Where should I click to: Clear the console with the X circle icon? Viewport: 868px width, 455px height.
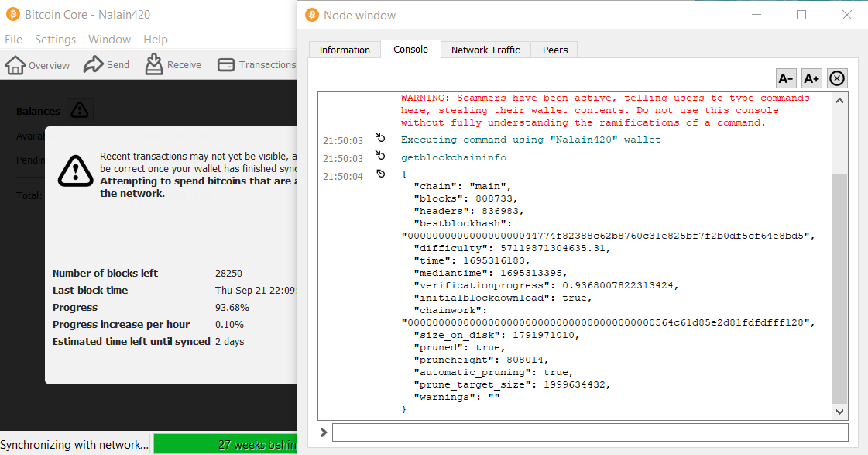point(837,79)
